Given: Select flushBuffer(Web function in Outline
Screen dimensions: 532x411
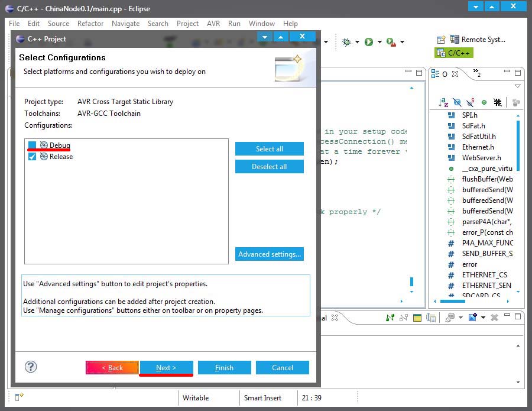Looking at the screenshot, I should [487, 179].
